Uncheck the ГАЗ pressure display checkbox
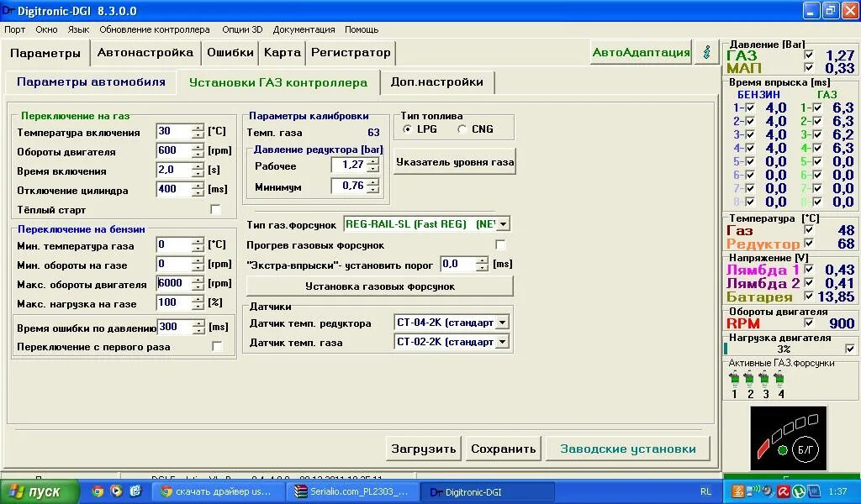 (x=809, y=55)
